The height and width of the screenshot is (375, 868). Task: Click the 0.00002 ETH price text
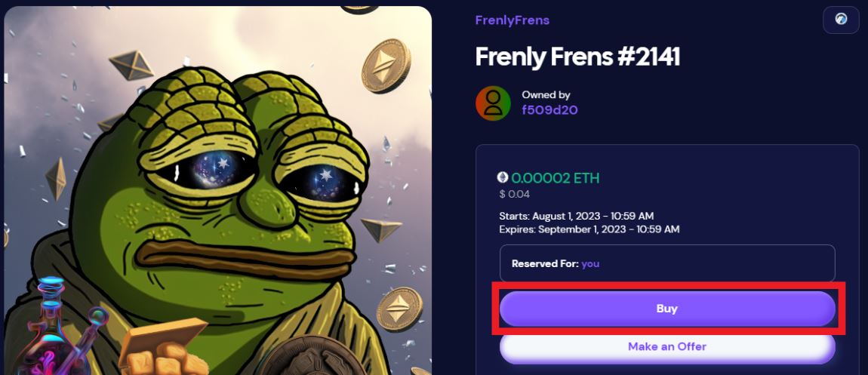pos(556,178)
